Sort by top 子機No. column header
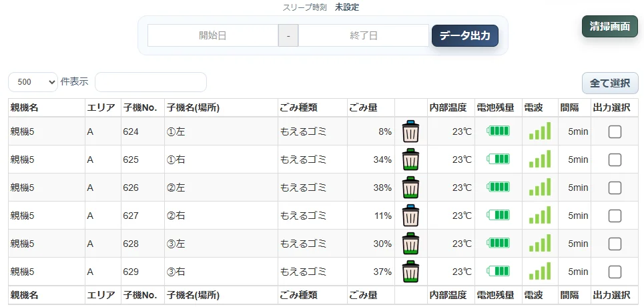The width and height of the screenshot is (644, 307). pyautogui.click(x=143, y=107)
